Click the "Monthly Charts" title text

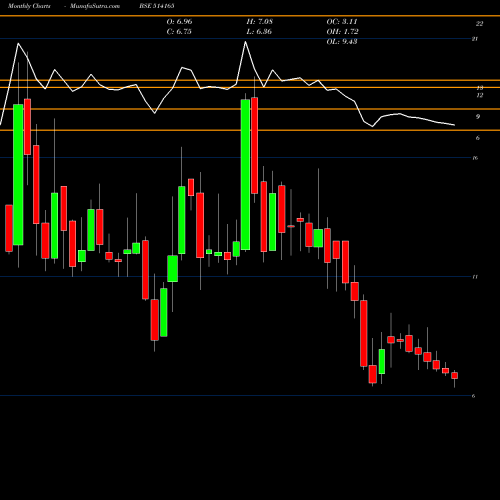(x=29, y=6)
